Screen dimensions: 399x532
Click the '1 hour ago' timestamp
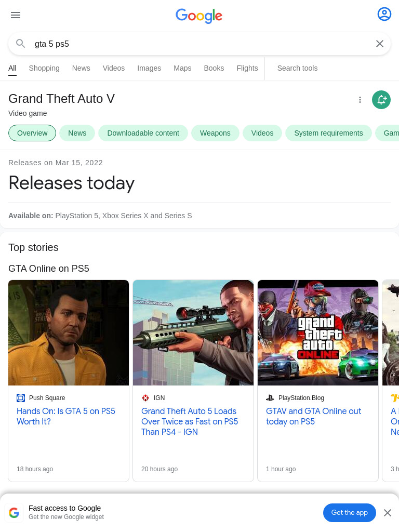coord(281,469)
